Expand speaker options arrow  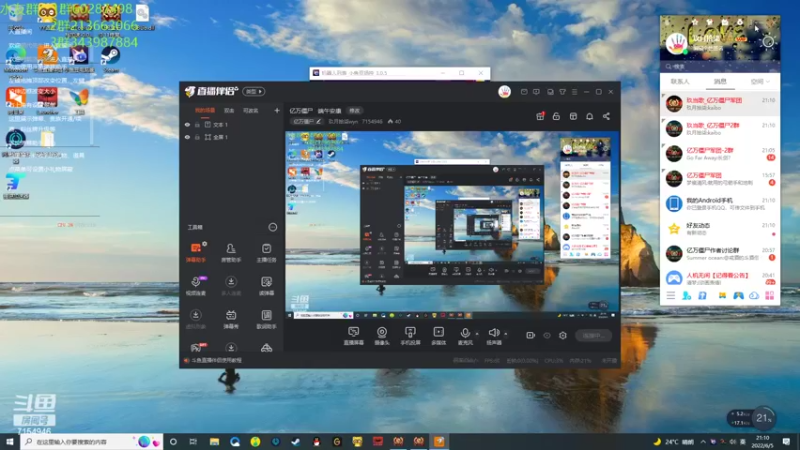(x=506, y=334)
